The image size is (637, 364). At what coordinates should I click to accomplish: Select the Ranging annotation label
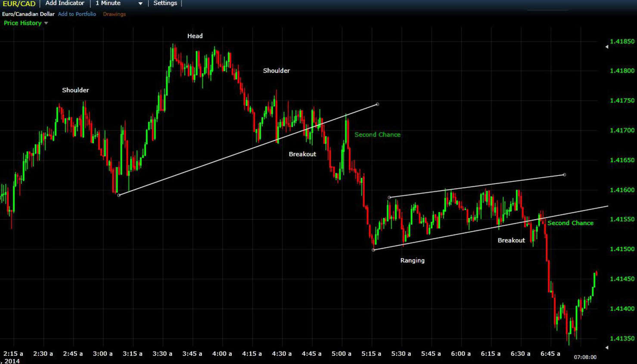(x=412, y=260)
